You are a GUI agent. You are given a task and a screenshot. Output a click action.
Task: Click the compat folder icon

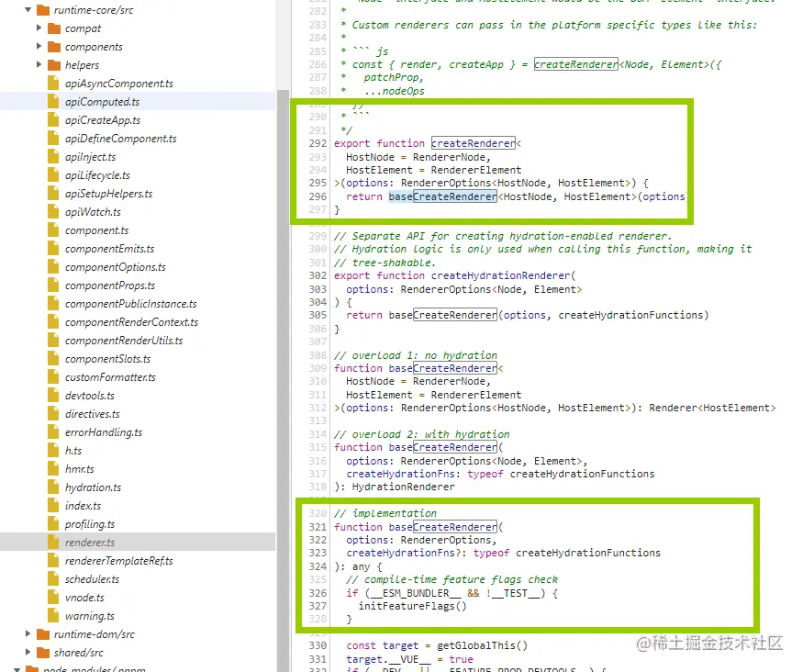(54, 28)
